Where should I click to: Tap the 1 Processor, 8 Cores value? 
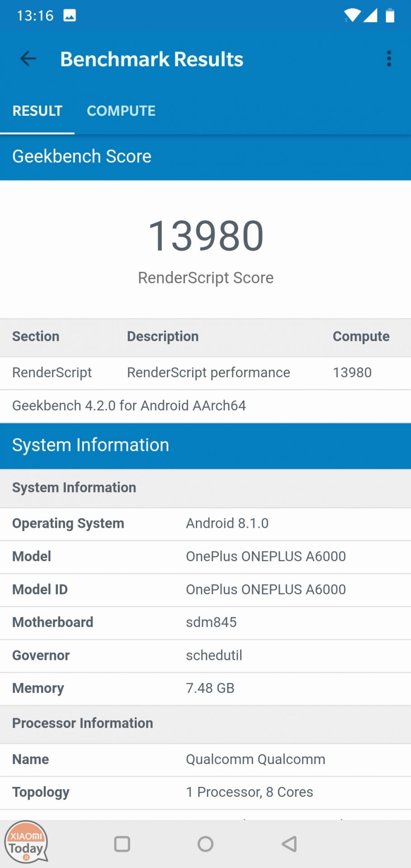pyautogui.click(x=250, y=792)
